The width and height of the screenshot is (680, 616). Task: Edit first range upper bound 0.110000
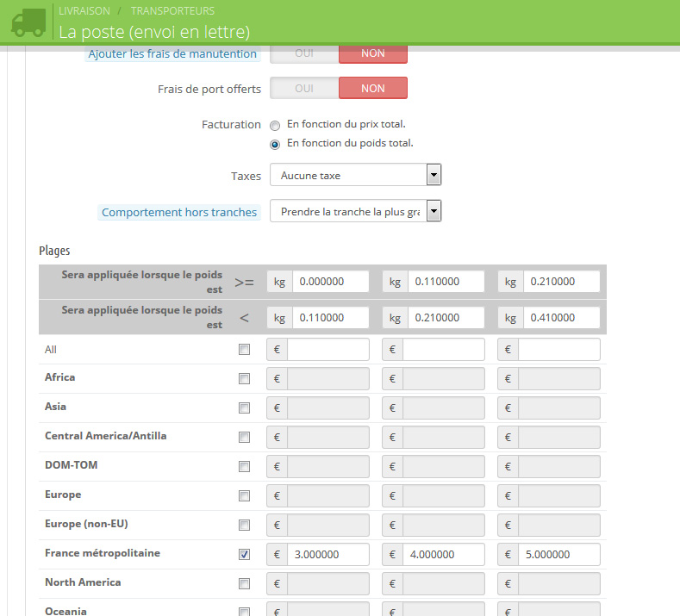(x=330, y=318)
